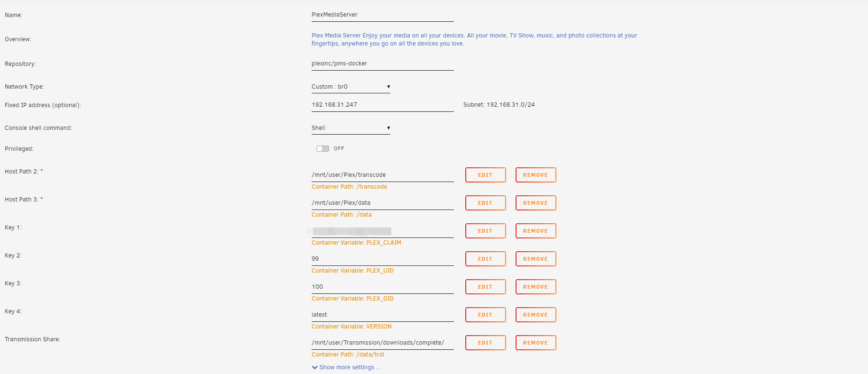Edit the PLEX_GID variable
This screenshot has height=374, width=868.
[x=485, y=287]
